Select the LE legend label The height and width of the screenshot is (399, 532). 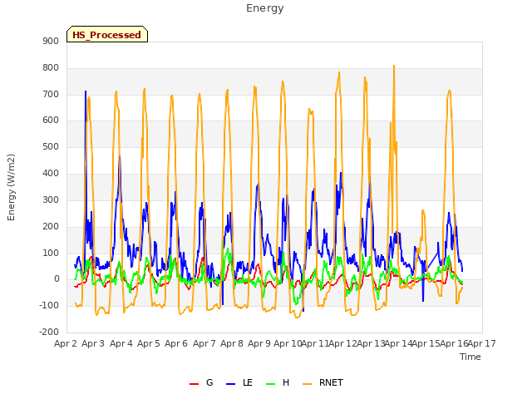tap(248, 382)
